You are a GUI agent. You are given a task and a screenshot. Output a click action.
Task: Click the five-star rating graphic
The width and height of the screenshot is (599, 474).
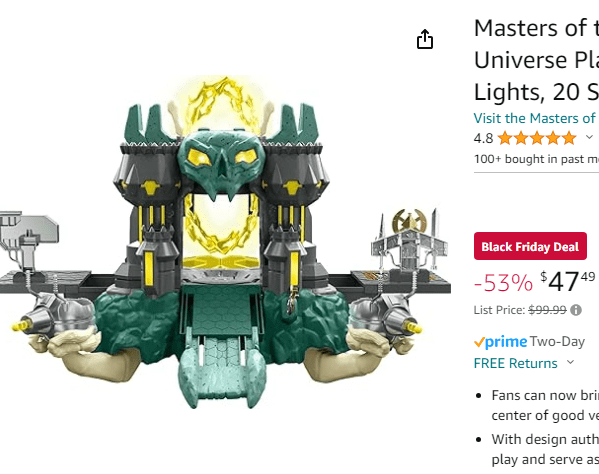coord(537,138)
